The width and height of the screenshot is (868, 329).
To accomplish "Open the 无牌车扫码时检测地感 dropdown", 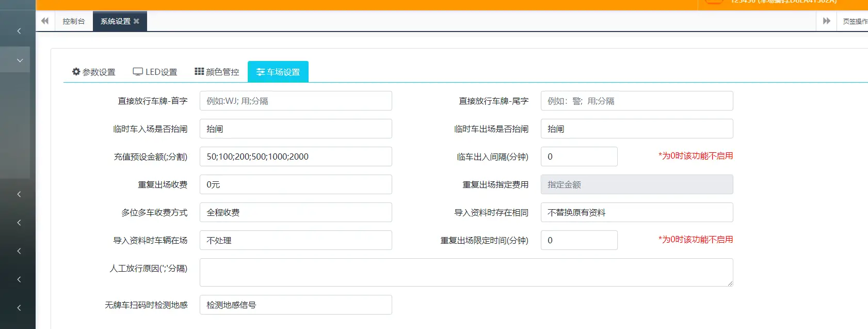I will [296, 305].
